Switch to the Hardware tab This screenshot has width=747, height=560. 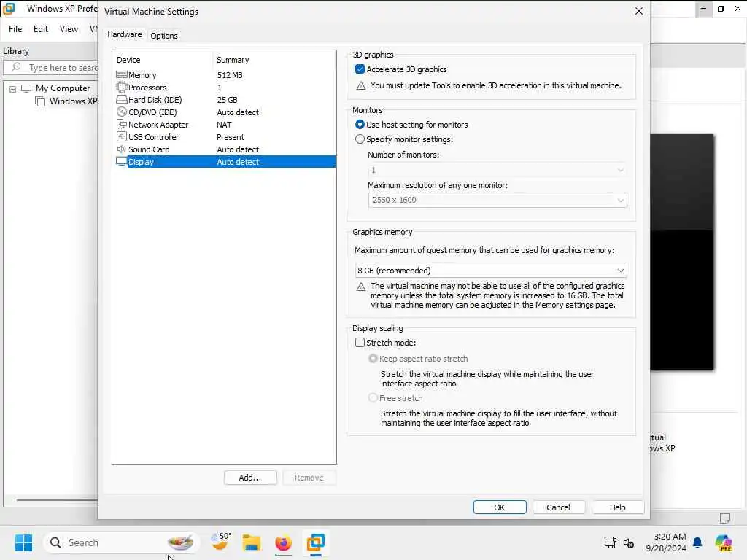tap(124, 34)
